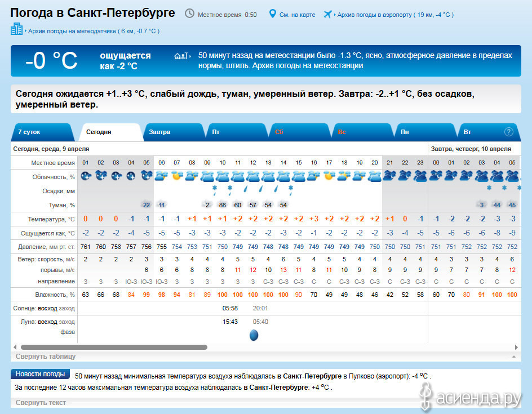Viewport: 532px width, 414px height.
Task: Click the collapse triangle right of "Свернуть таблицу"
Action: pyautogui.click(x=514, y=357)
